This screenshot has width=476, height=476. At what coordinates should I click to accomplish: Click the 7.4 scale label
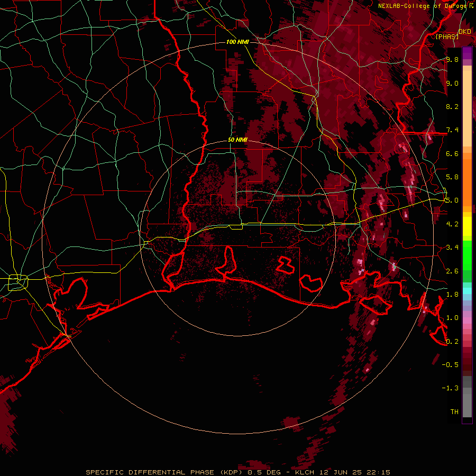point(452,130)
